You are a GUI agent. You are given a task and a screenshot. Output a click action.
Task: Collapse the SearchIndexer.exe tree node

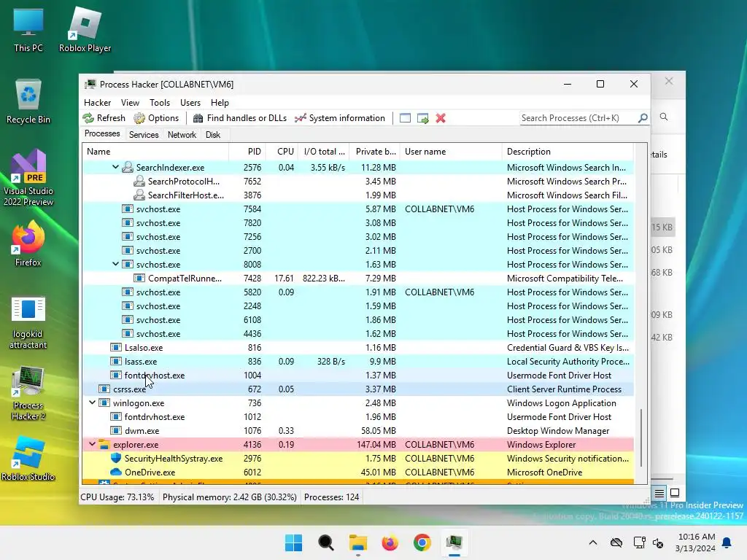pos(115,167)
